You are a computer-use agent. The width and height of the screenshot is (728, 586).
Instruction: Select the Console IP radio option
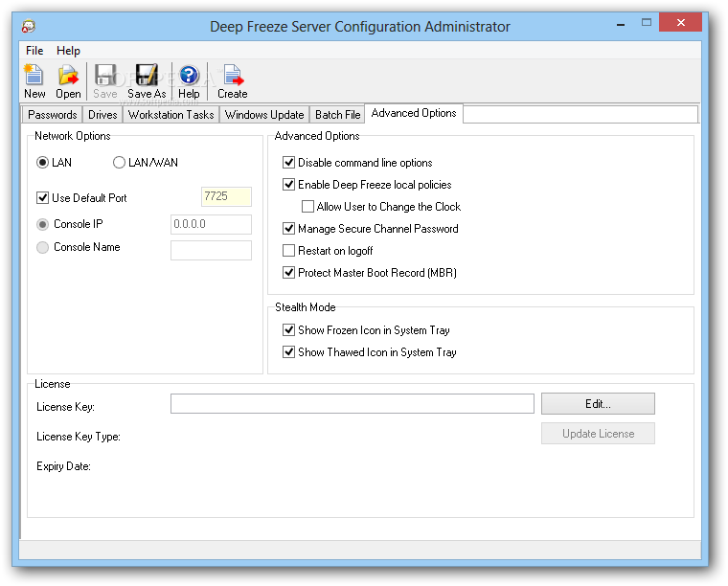coord(43,225)
